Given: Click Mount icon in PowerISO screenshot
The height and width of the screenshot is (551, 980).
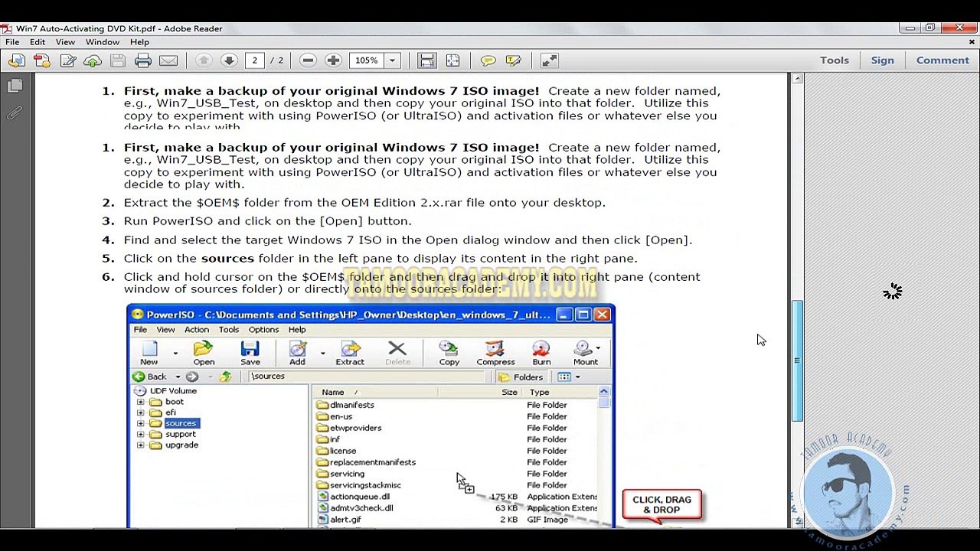Looking at the screenshot, I should (x=585, y=353).
